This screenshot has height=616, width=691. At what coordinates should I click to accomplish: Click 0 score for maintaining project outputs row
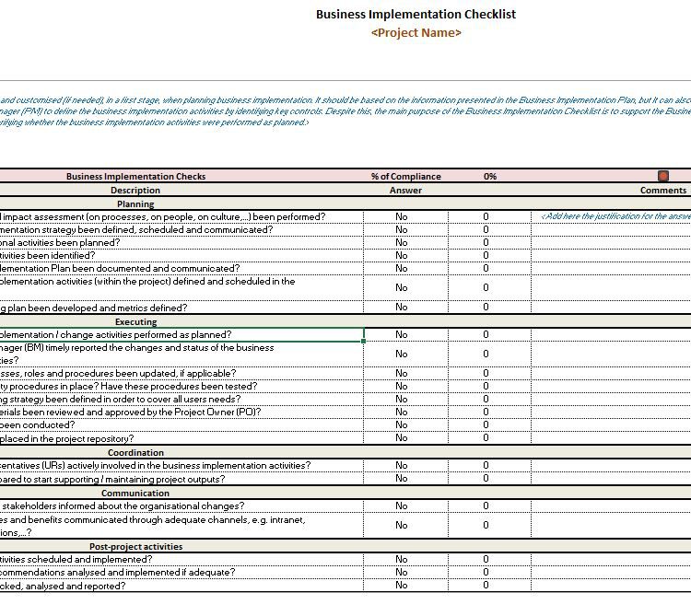click(x=486, y=478)
